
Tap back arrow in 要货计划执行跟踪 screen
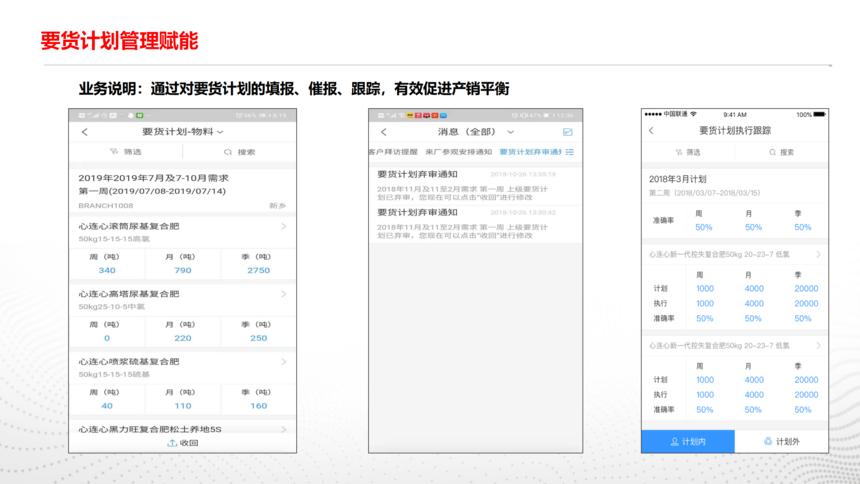coord(651,131)
